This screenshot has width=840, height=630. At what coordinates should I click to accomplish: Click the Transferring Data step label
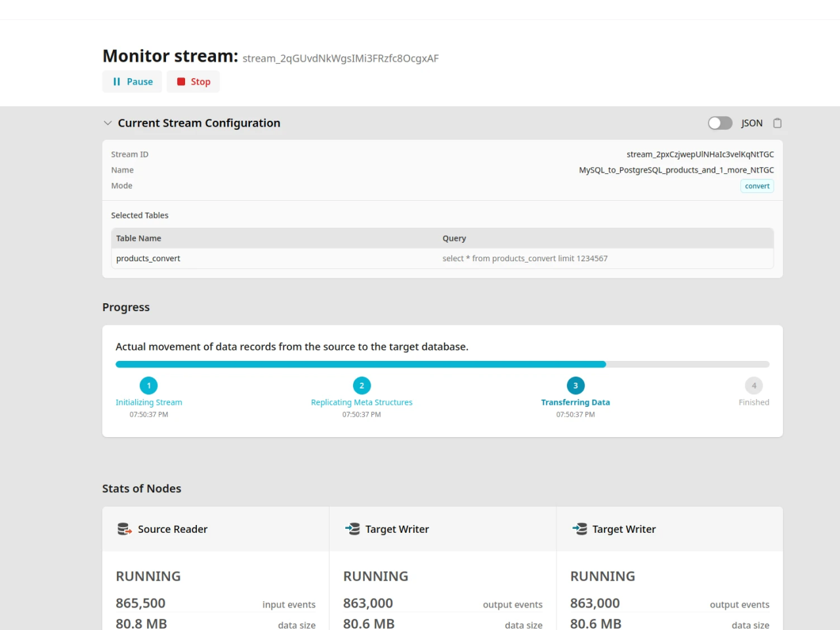tap(576, 402)
